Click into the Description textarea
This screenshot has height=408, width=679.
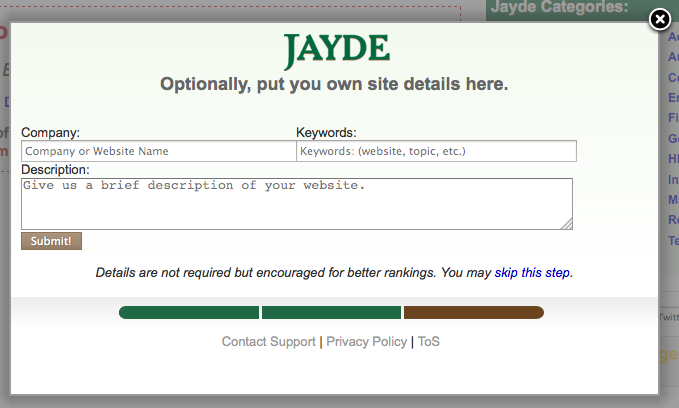(x=297, y=204)
